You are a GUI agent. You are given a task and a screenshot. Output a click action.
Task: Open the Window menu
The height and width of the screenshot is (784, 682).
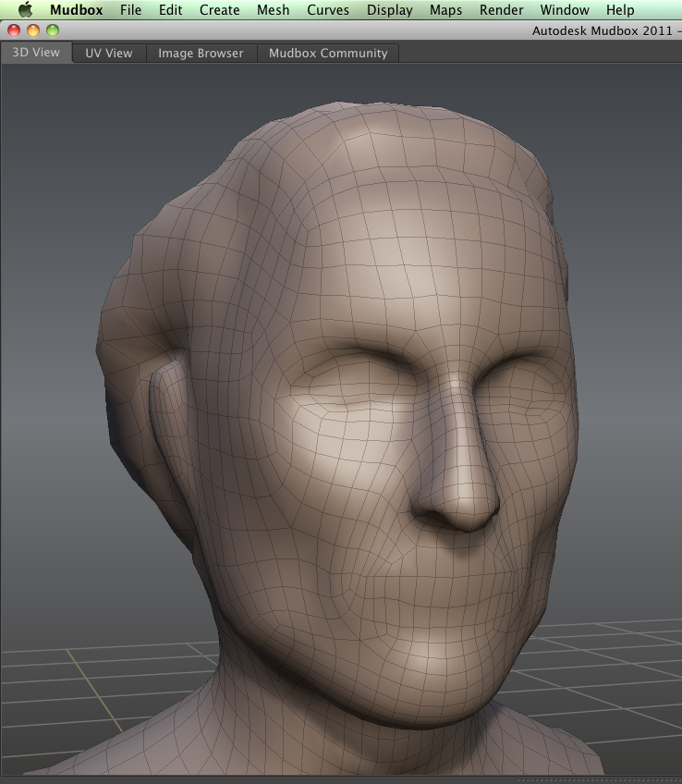(564, 10)
